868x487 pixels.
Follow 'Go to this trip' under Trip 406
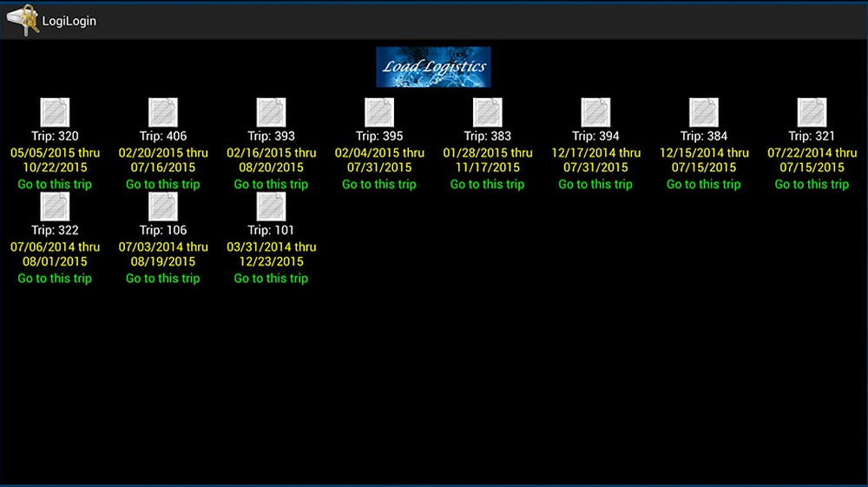coord(163,184)
